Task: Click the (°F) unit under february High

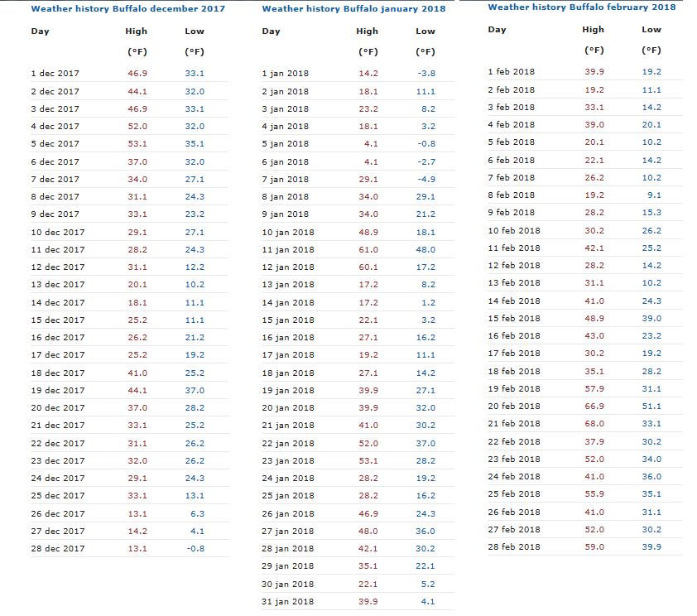Action: [x=594, y=51]
